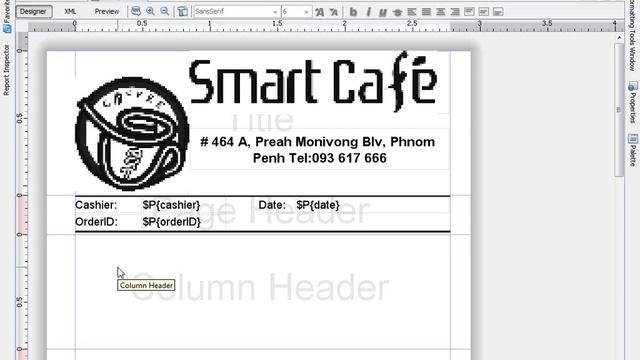Open the font size dropdown showing 6
640x360 pixels.
(x=296, y=11)
